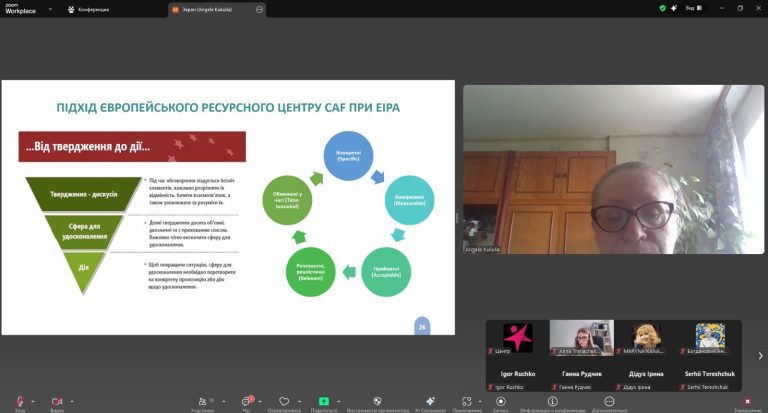Open the Participants panel

pyautogui.click(x=203, y=400)
